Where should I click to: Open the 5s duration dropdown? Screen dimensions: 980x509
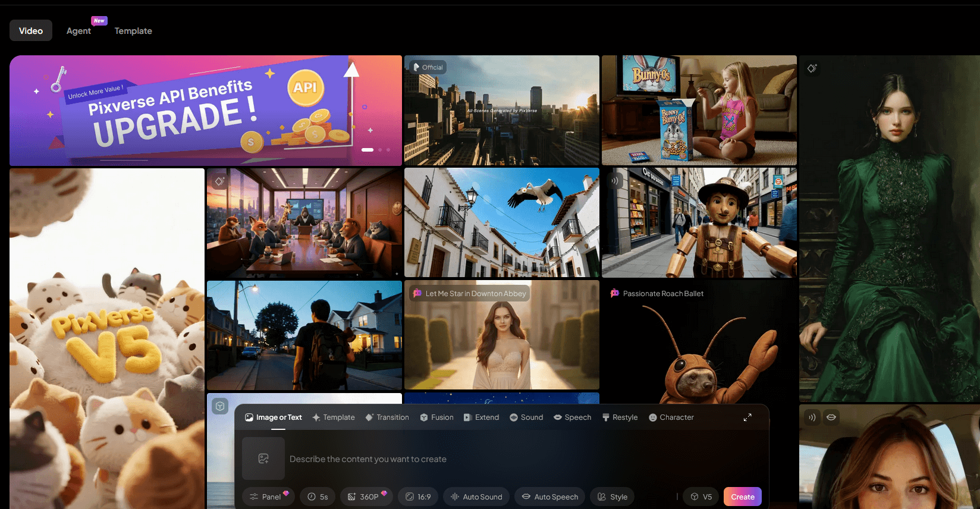[x=318, y=497]
